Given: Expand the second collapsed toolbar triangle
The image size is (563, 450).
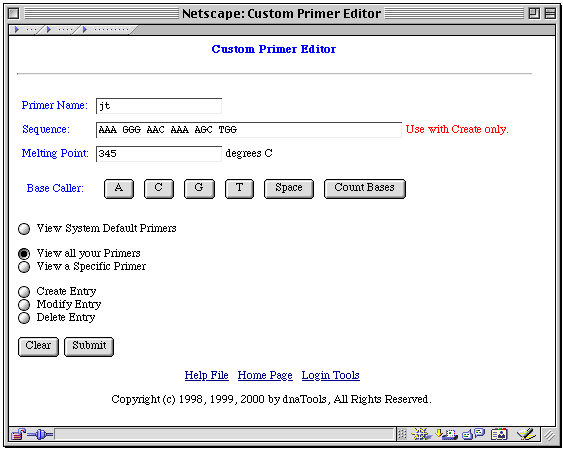Looking at the screenshot, I should coord(49,29).
